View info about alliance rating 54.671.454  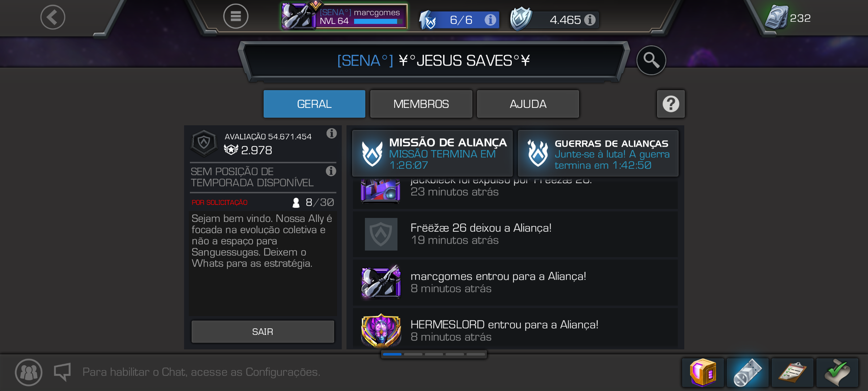click(x=331, y=133)
